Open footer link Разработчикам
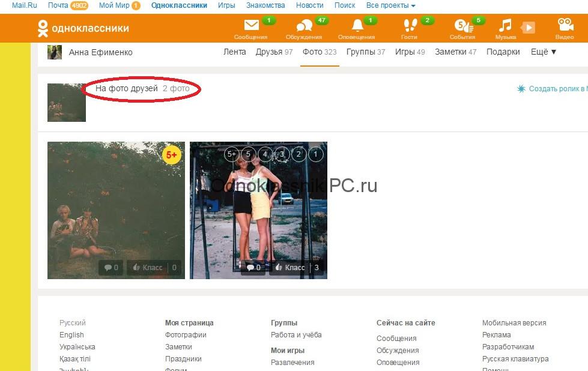Viewport: 588px width, 371px height. (x=508, y=346)
